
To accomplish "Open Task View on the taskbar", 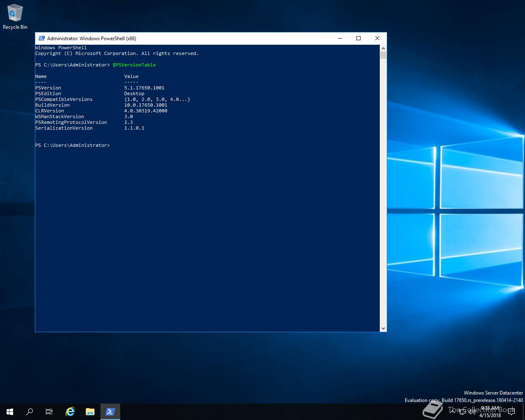I will [x=49, y=412].
